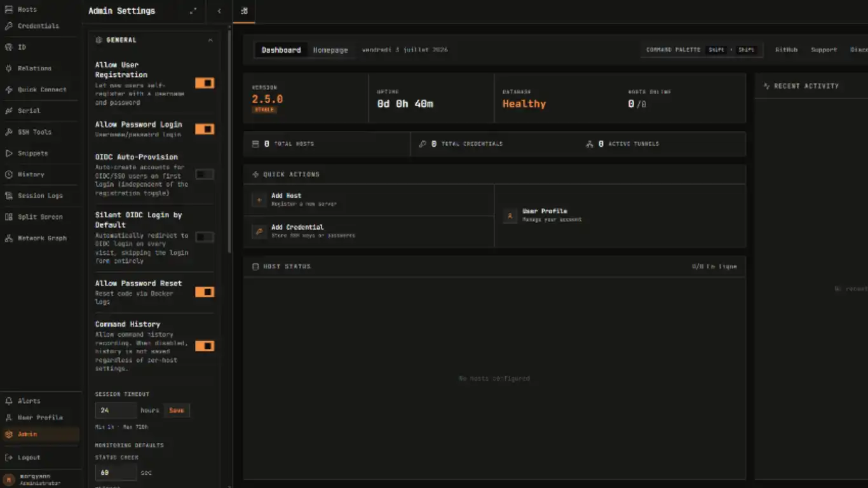Turn off Allow Password Login toggle
This screenshot has height=488, width=868.
(205, 129)
